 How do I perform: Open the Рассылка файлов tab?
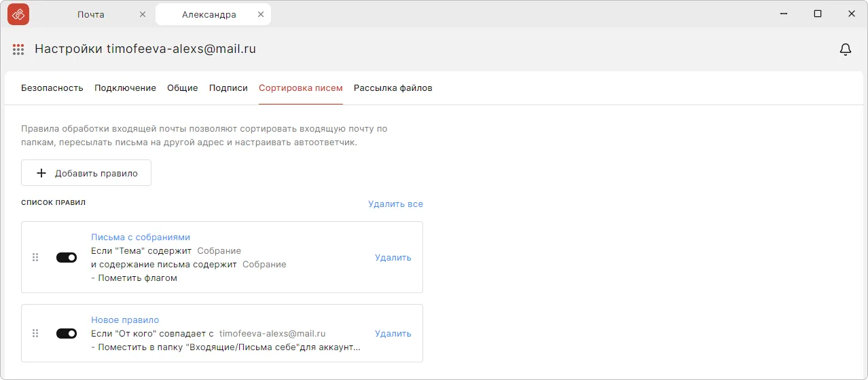coord(393,88)
